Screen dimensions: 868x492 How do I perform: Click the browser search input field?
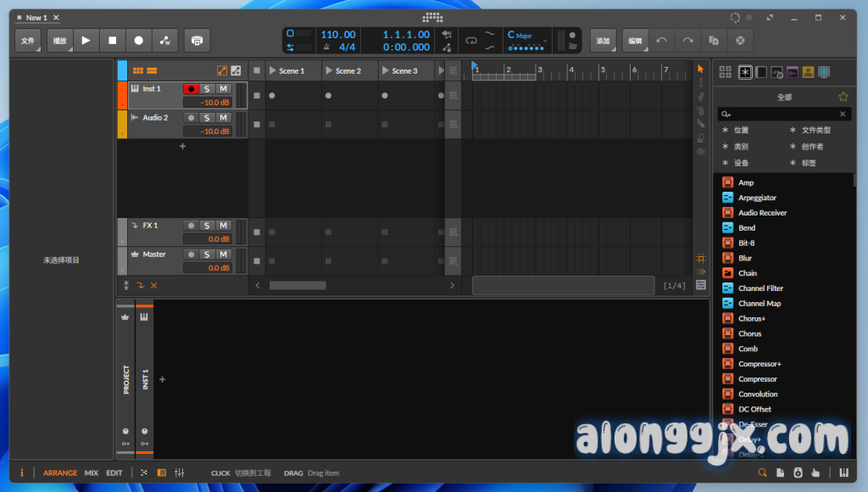click(782, 114)
